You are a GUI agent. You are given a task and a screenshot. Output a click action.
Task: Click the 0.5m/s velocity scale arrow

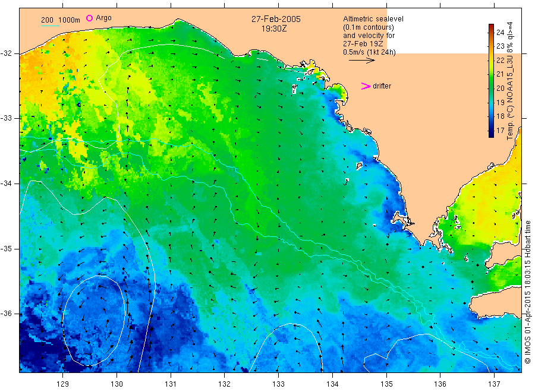pos(361,61)
